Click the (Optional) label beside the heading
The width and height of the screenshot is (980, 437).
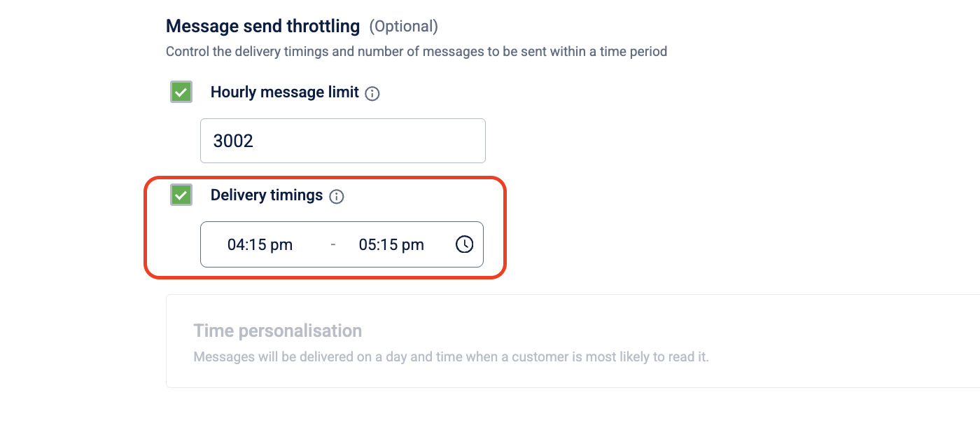click(x=404, y=27)
